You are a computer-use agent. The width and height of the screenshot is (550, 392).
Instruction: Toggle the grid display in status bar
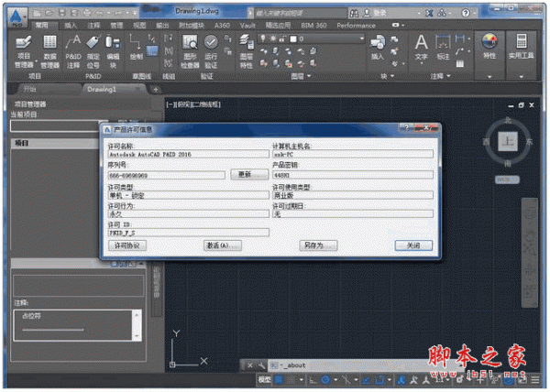click(x=279, y=380)
